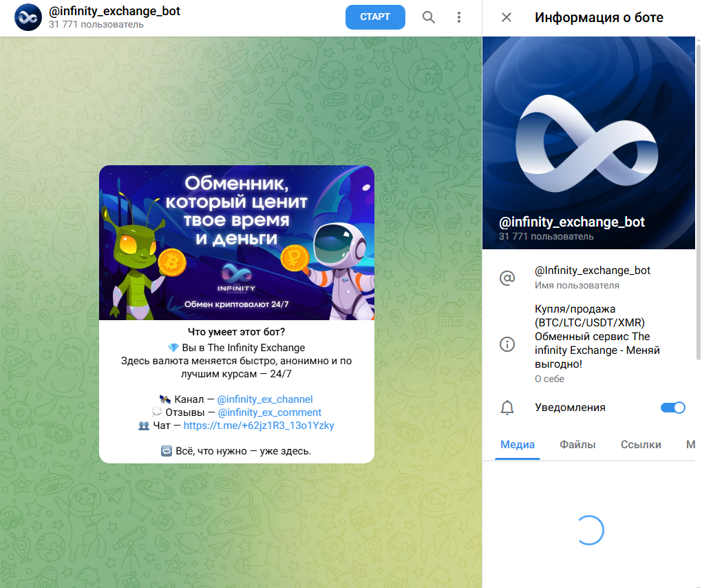
Task: Click 'Всё, что нужно — уже здесь.' line
Action: click(x=236, y=451)
